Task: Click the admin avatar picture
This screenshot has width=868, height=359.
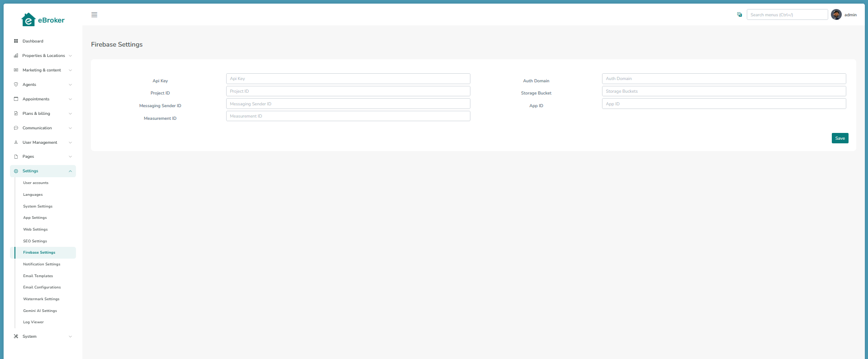Action: tap(836, 14)
